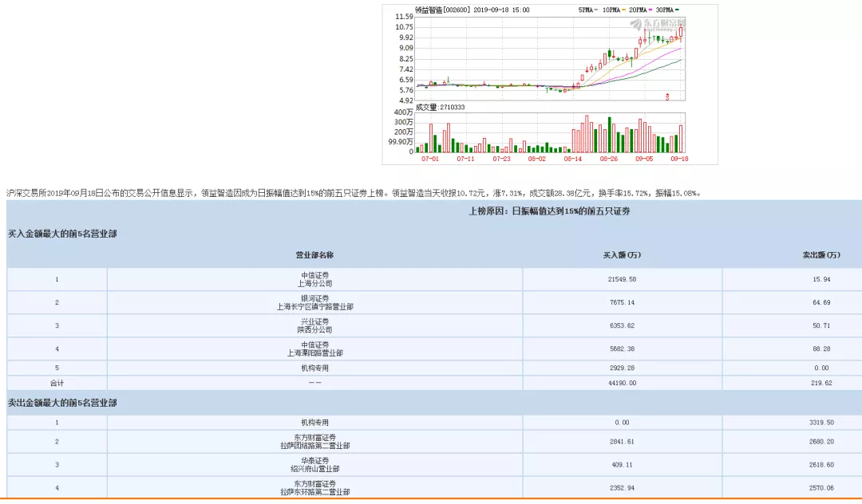Click the total buy amount 44190.00
Viewport: 862px width, 504px height.
point(622,384)
